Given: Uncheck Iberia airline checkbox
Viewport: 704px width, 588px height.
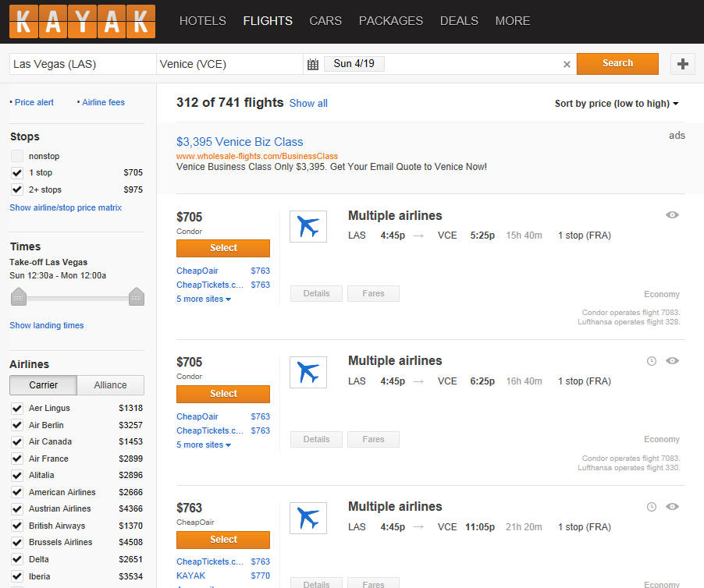Looking at the screenshot, I should 17,576.
